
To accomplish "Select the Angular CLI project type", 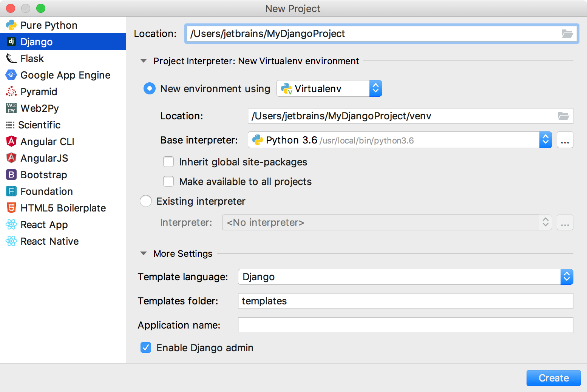I will tap(47, 141).
